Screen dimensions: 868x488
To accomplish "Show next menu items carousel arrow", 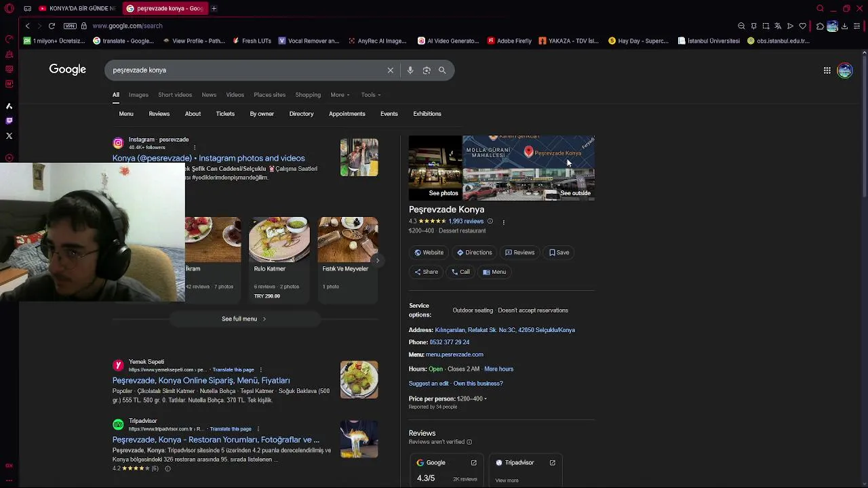I will [378, 260].
